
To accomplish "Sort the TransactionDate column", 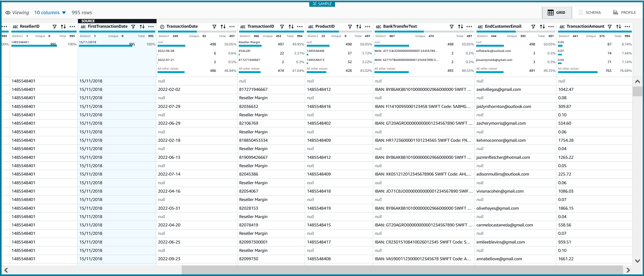I will click(223, 27).
